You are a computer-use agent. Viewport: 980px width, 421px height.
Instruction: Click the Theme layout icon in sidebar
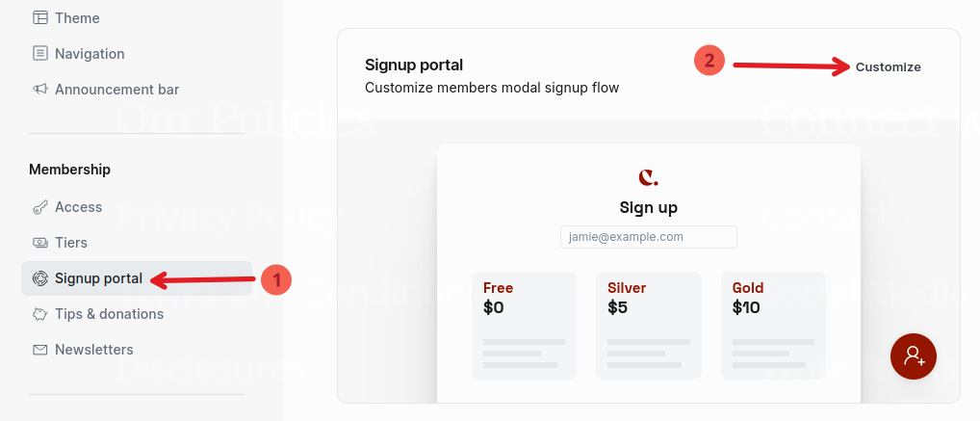[x=39, y=18]
